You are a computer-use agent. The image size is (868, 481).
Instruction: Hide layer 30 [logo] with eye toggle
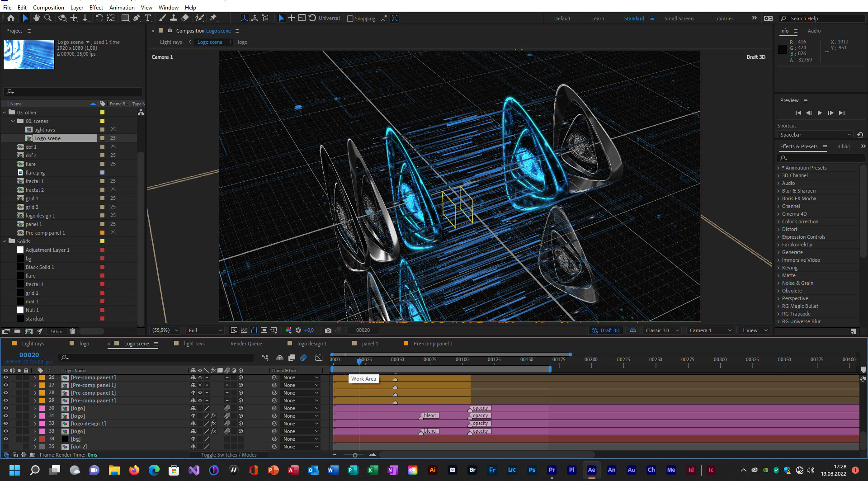[x=6, y=408]
